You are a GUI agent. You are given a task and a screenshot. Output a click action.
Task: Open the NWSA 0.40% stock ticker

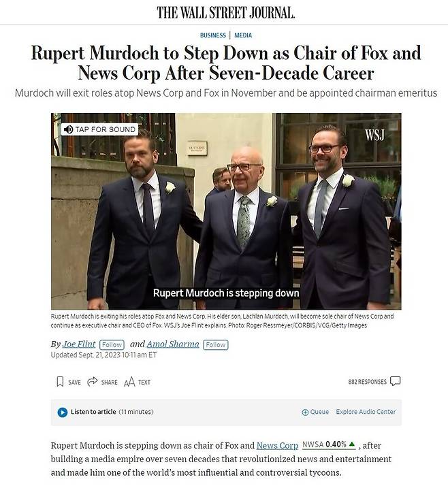(x=329, y=444)
